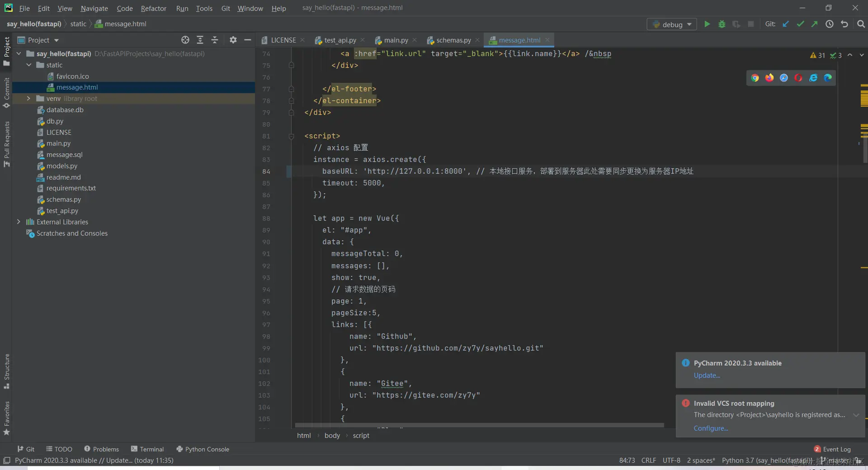868x470 pixels.
Task: Toggle the Pull Requests tool window
Action: click(x=6, y=144)
